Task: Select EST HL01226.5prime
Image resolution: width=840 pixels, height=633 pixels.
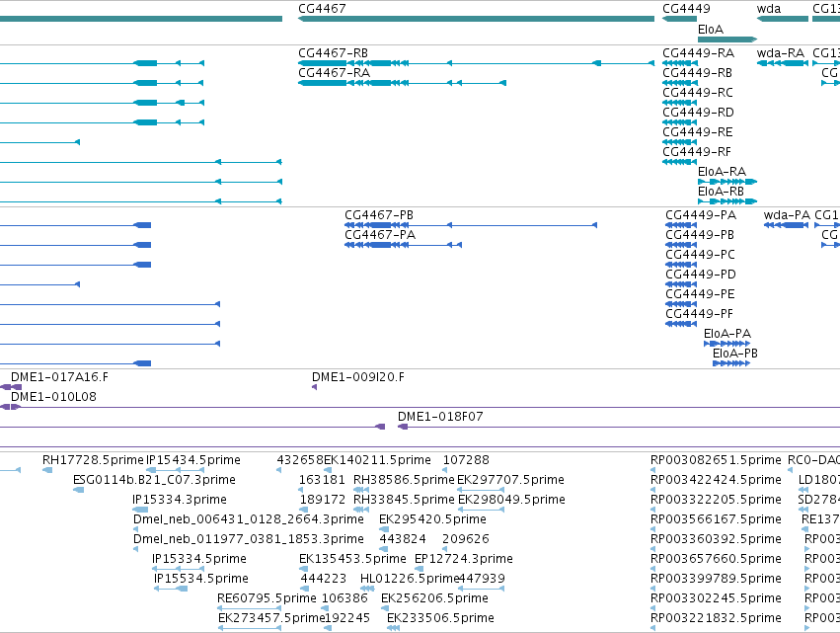Action: coord(367,589)
